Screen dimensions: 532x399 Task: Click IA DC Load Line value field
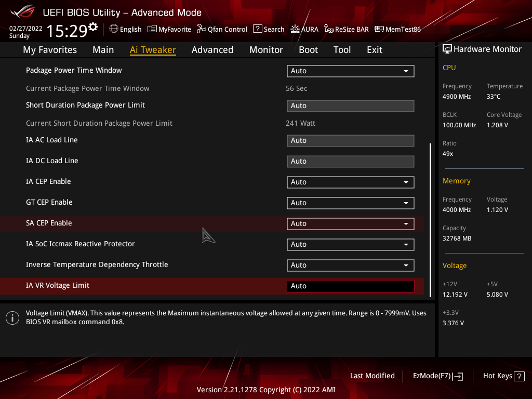coord(351,161)
